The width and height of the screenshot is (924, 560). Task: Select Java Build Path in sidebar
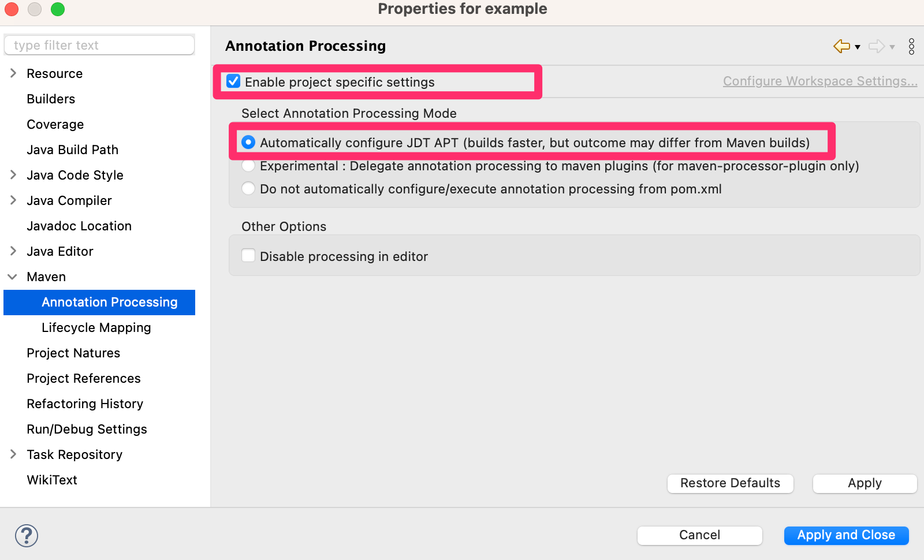pyautogui.click(x=72, y=150)
